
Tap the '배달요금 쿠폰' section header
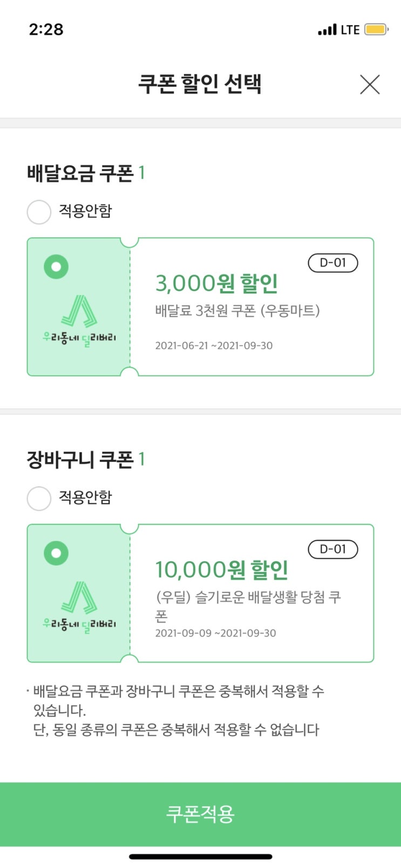[81, 173]
